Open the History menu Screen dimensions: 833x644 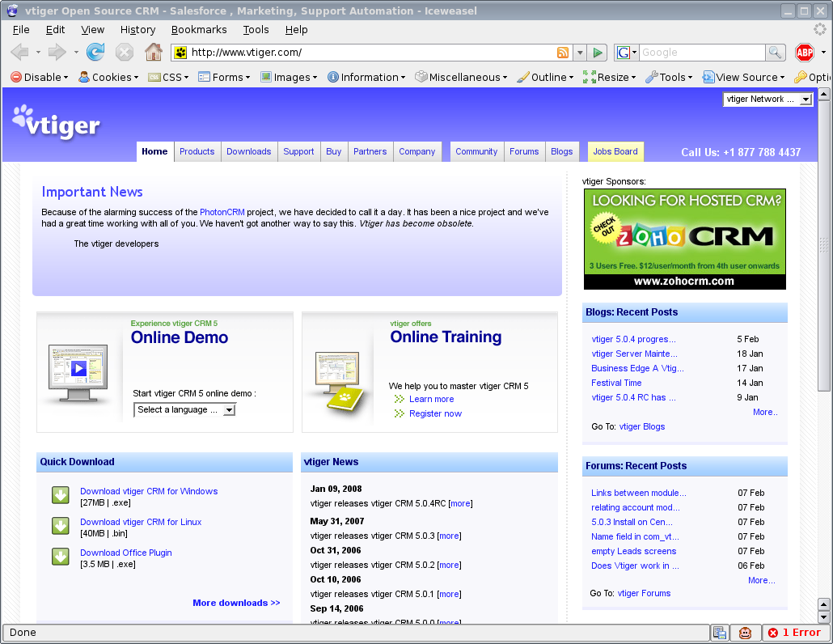[137, 30]
